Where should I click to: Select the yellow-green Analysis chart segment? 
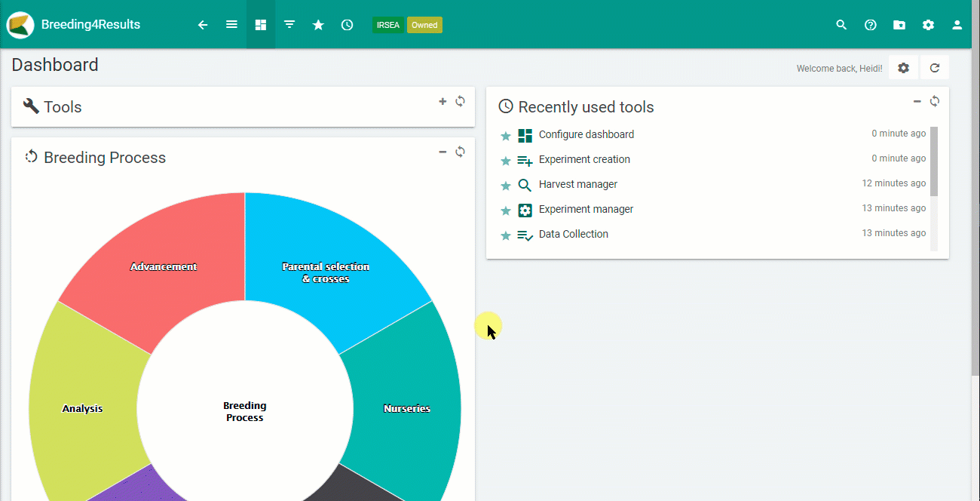[83, 408]
